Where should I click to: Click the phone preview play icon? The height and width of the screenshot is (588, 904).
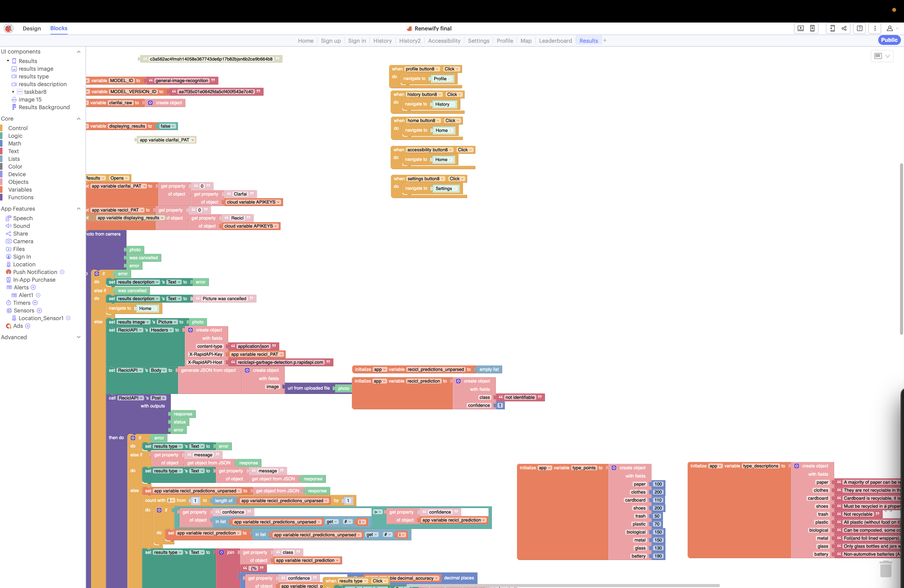812,28
